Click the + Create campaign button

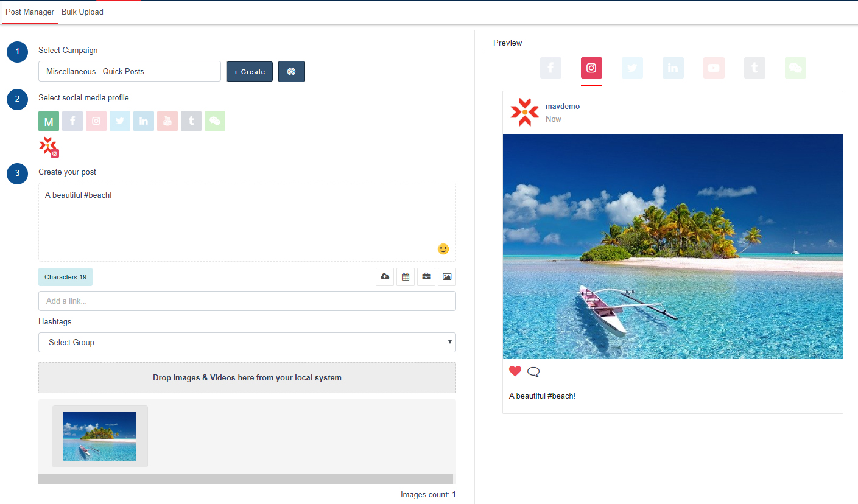point(250,71)
